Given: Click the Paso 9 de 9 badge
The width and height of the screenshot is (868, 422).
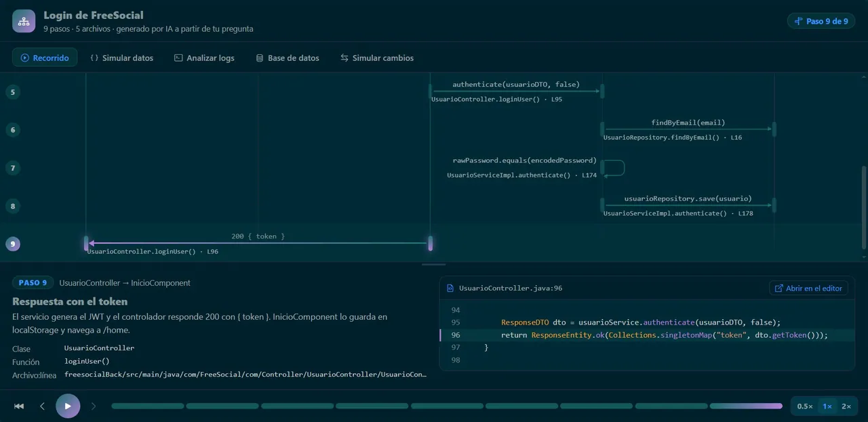Looking at the screenshot, I should (821, 21).
